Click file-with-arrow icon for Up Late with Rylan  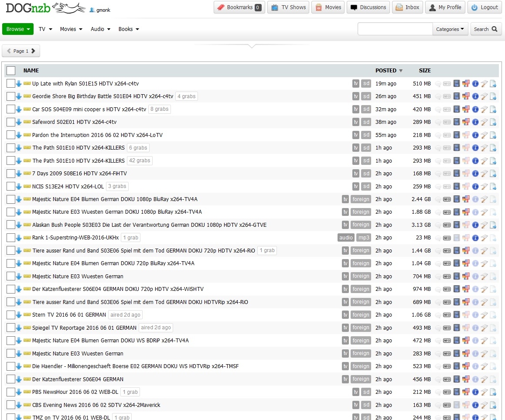pos(493,84)
